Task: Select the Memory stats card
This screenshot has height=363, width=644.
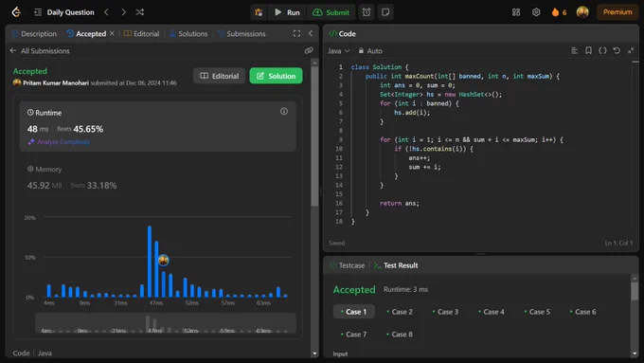Action: coord(158,177)
